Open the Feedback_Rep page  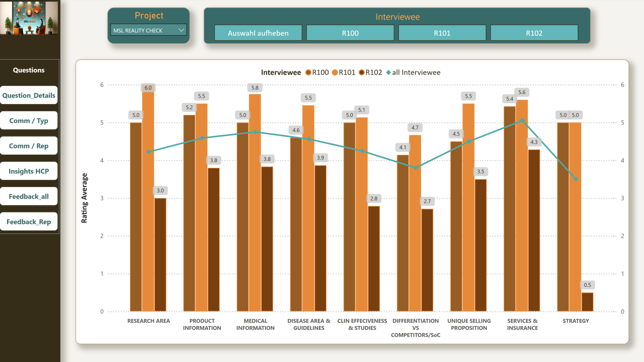point(29,222)
